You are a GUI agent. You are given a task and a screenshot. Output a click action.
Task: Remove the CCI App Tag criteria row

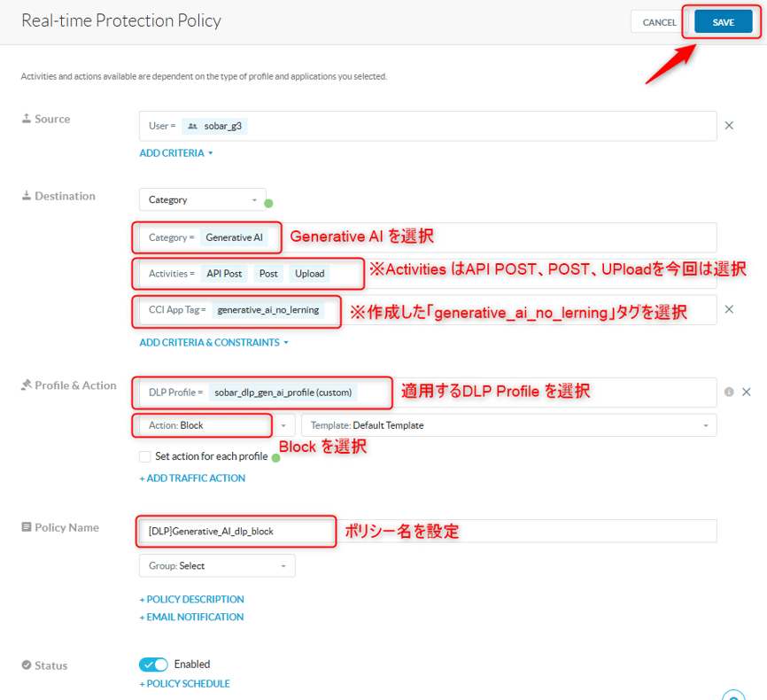(729, 309)
